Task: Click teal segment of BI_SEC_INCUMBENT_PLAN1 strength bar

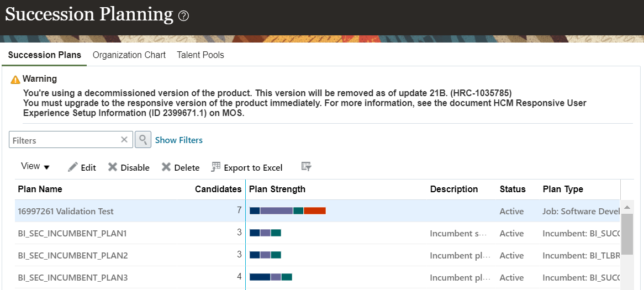Action: point(276,233)
